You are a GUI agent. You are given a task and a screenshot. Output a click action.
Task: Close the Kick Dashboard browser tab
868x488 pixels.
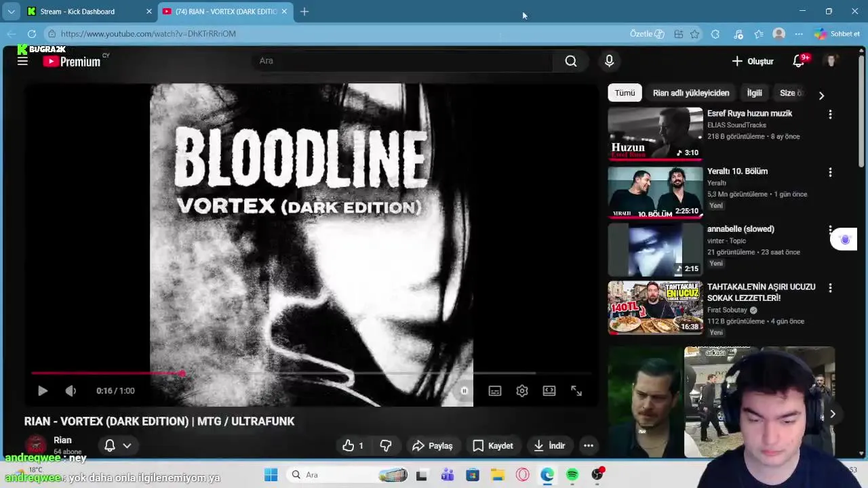[149, 12]
